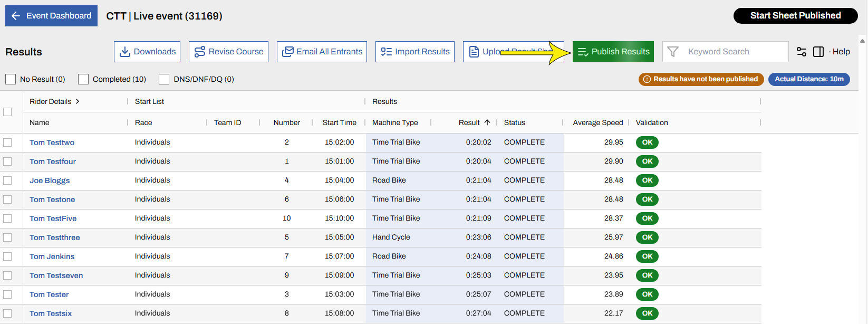Expand the Rider Details column group
Image resolution: width=868 pixels, height=324 pixels.
point(77,101)
